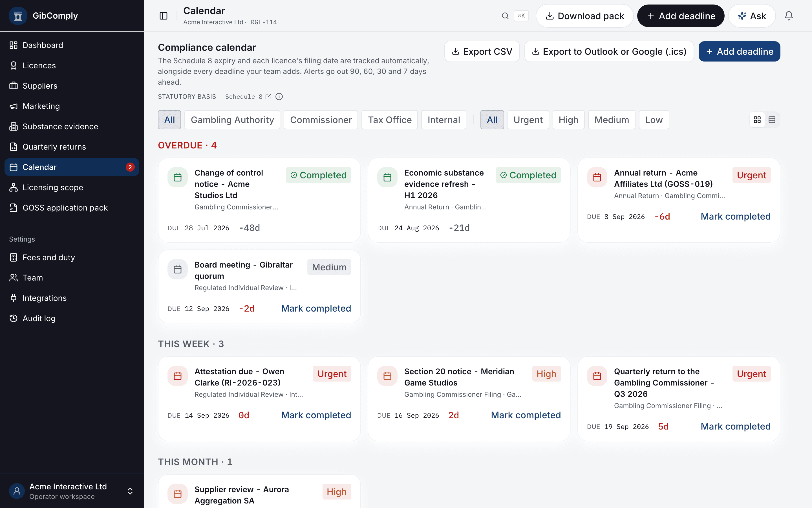Open Licences page
Viewport: 812px width, 508px height.
point(72,65)
